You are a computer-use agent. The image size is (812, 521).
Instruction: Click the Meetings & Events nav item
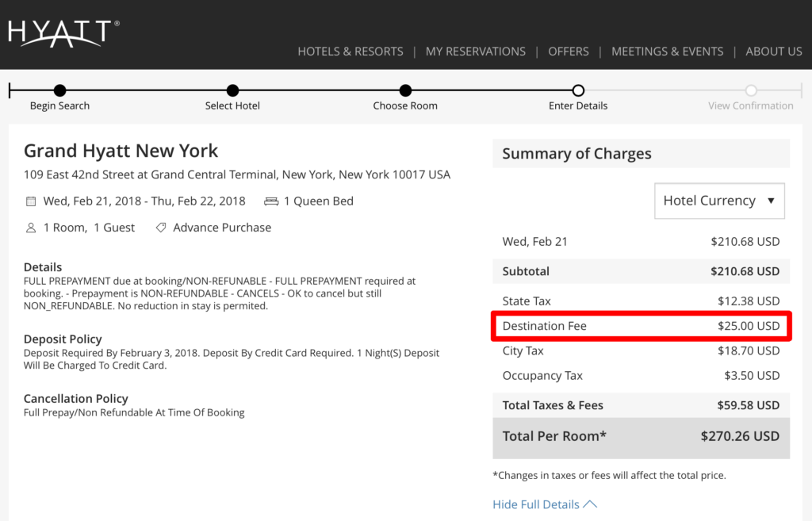[x=667, y=51]
